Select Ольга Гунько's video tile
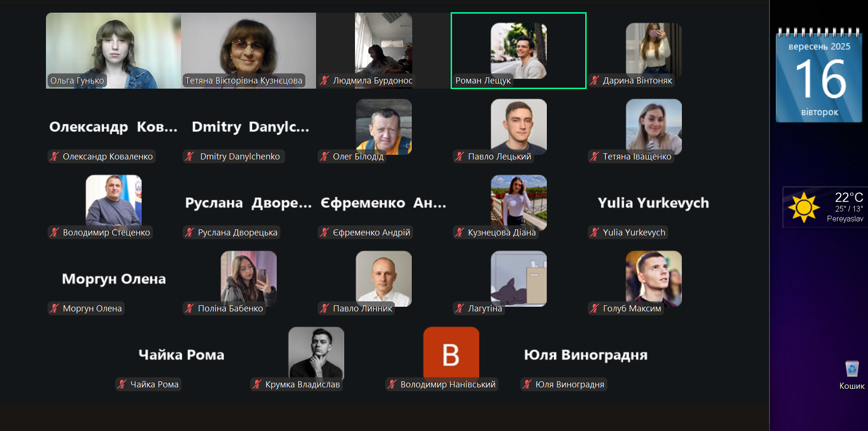This screenshot has height=431, width=868. click(113, 51)
